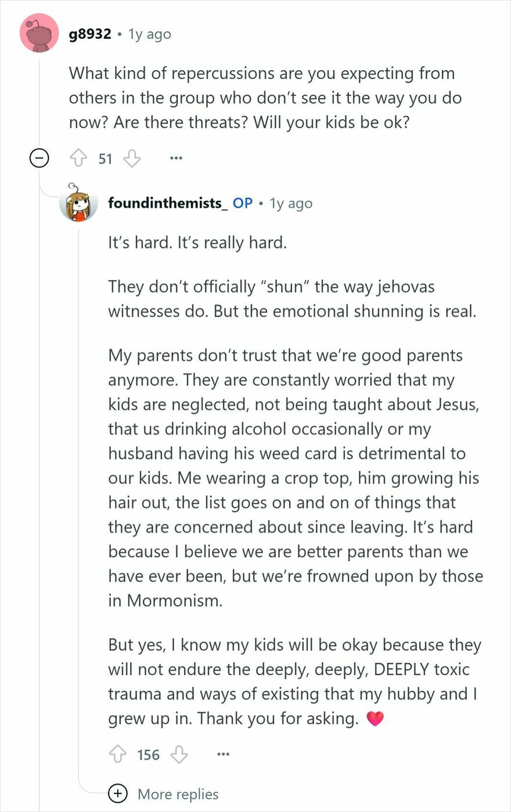Collapse the comment thread with the minus button
This screenshot has height=812, width=511.
[x=39, y=157]
